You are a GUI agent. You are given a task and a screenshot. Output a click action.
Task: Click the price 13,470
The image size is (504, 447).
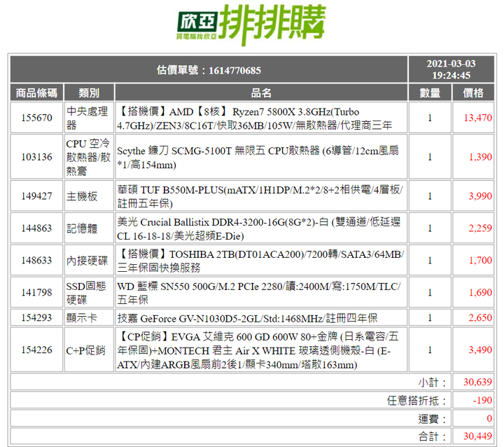click(477, 118)
